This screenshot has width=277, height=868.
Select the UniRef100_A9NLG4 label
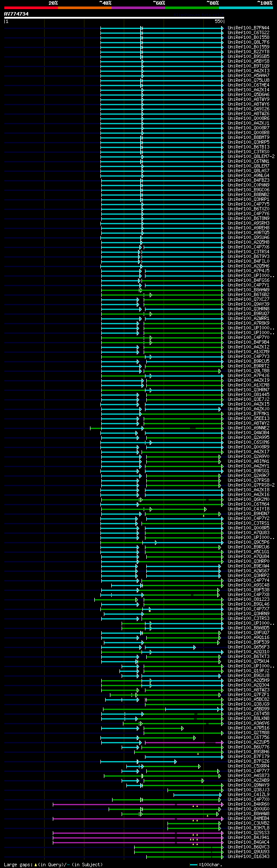pos(248,176)
